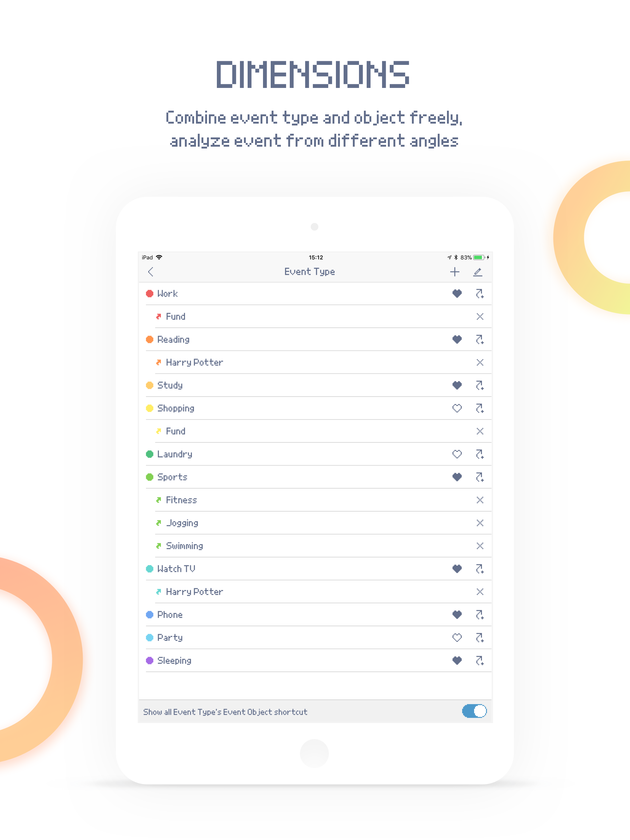Favorite the Party event type
630x840 pixels.
pyautogui.click(x=457, y=638)
